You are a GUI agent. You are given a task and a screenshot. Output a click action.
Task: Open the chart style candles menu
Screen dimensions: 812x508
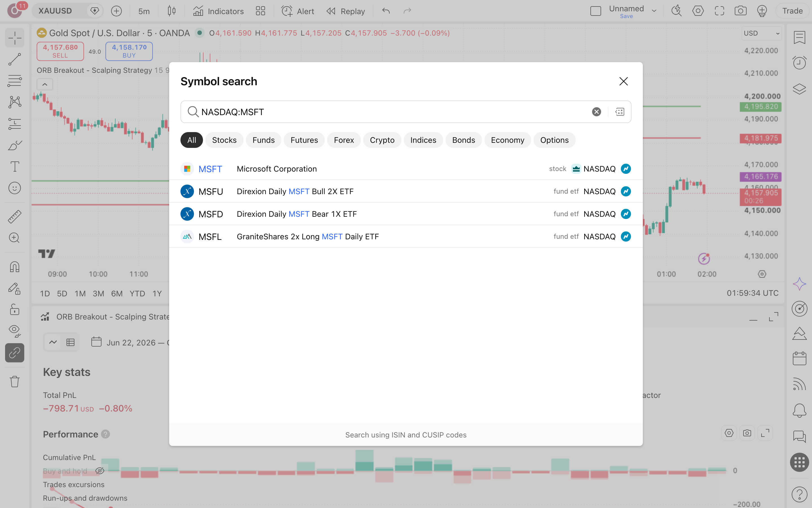click(x=171, y=11)
